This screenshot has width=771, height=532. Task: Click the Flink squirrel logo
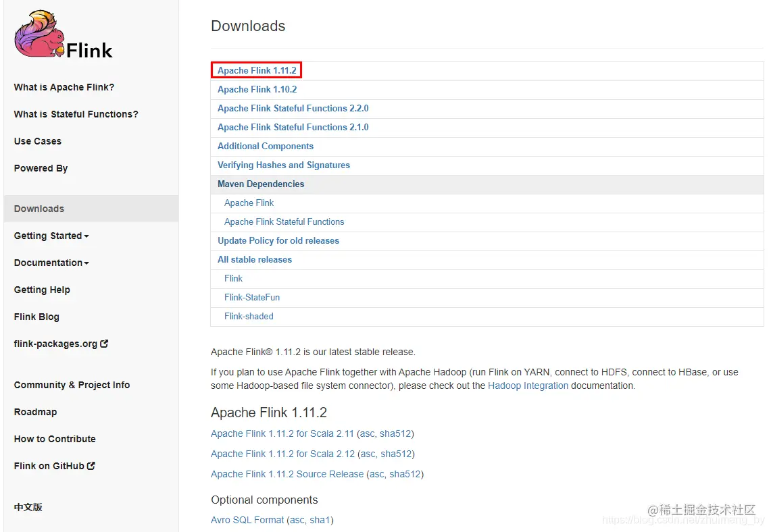point(64,34)
